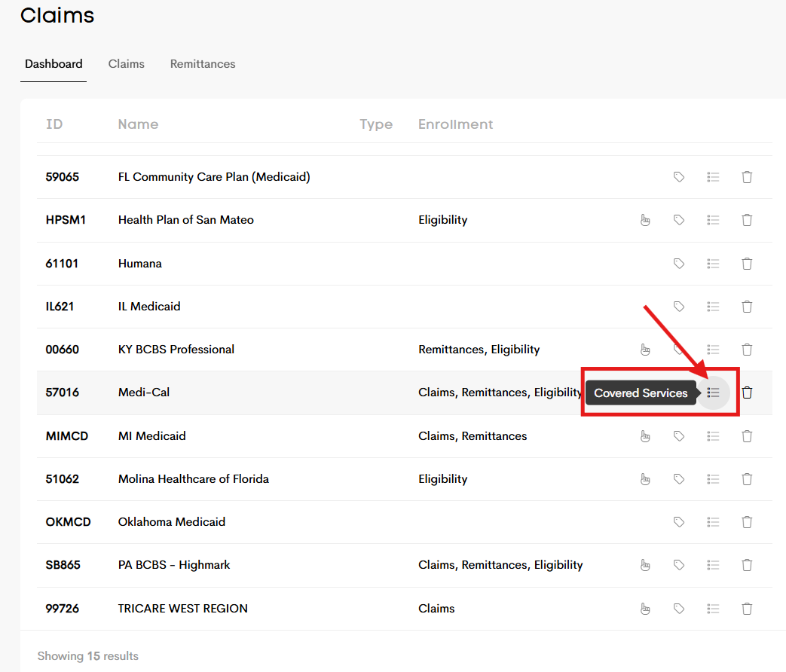Screen dimensions: 786x672
Task: Delete PA BCBS - Highmark row
Action: click(x=747, y=565)
